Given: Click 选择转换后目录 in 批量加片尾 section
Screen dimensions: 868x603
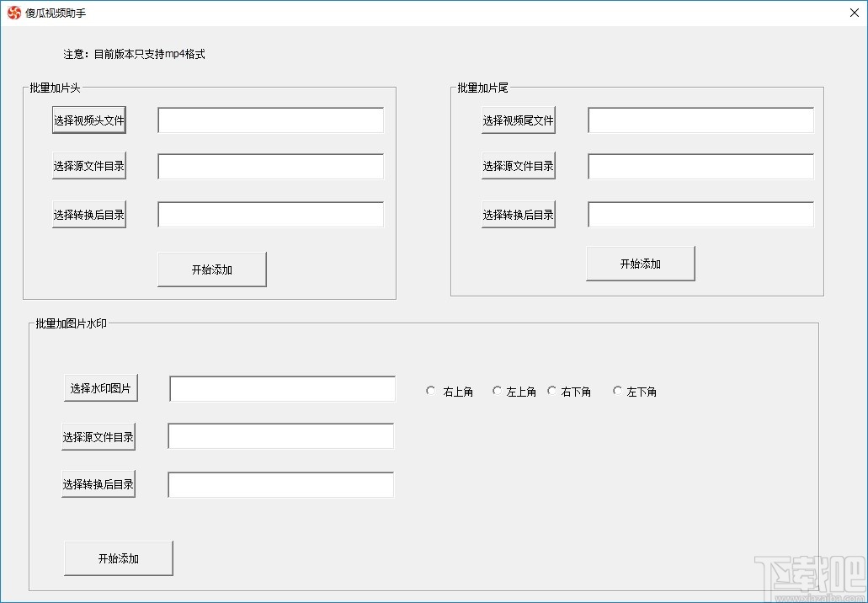Looking at the screenshot, I should point(518,213).
